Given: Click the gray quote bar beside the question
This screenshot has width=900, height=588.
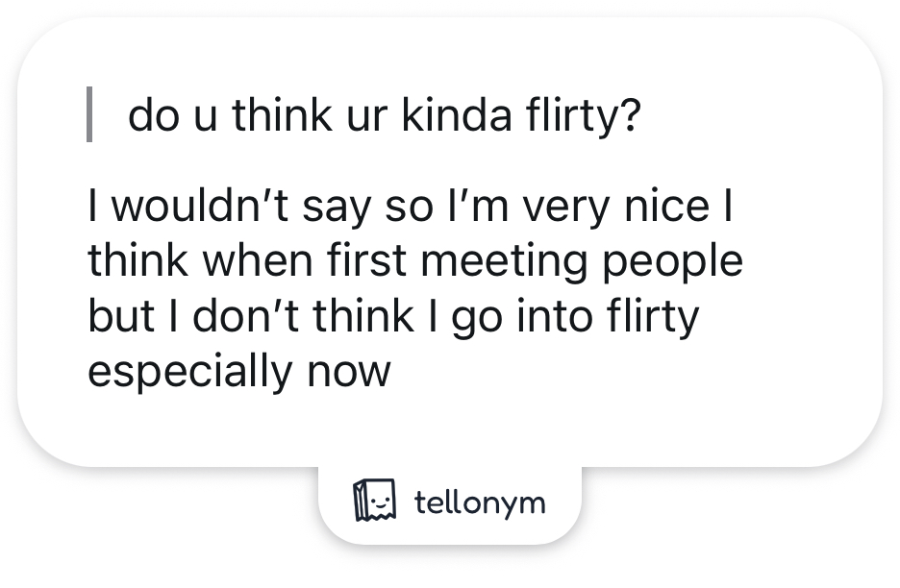Looking at the screenshot, I should 89,114.
